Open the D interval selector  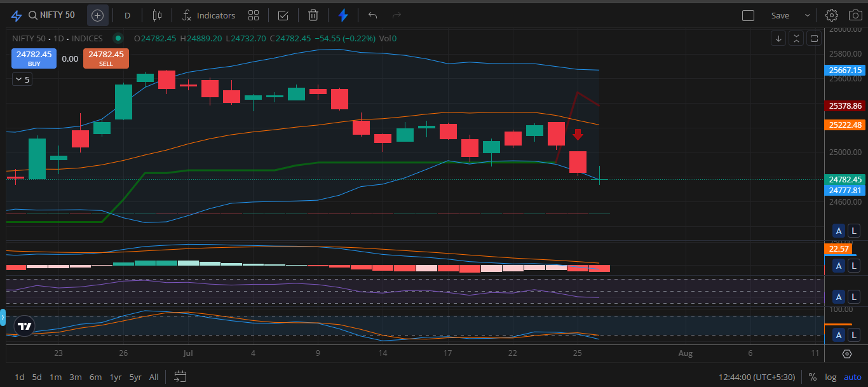pyautogui.click(x=128, y=15)
